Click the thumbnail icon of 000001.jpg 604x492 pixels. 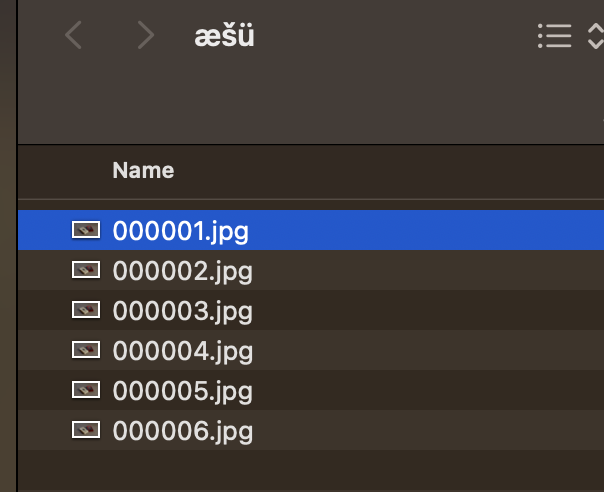coord(87,231)
